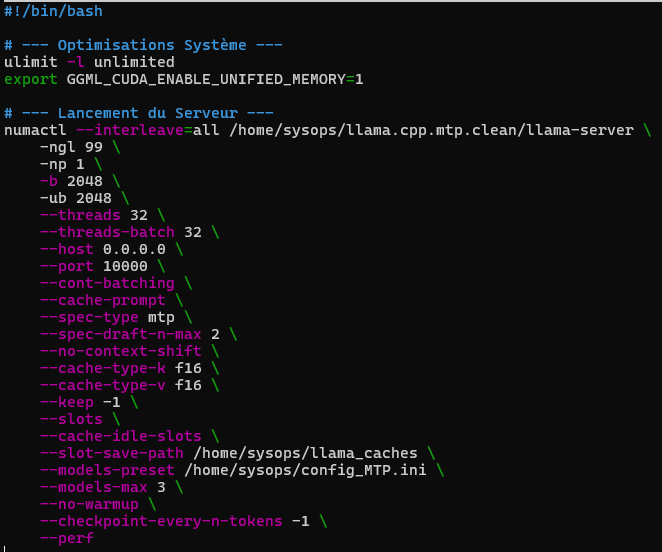Click 'GGML_CUDA_ENABLE_UNIFIED_MEMORY=1' variable
This screenshot has height=552, width=662.
215,79
